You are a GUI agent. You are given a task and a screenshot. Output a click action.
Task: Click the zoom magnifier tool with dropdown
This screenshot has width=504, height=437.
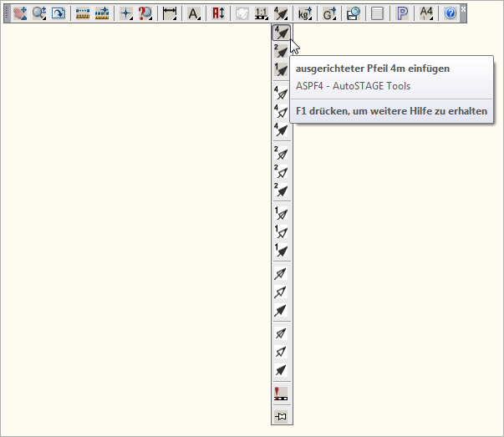point(39,13)
